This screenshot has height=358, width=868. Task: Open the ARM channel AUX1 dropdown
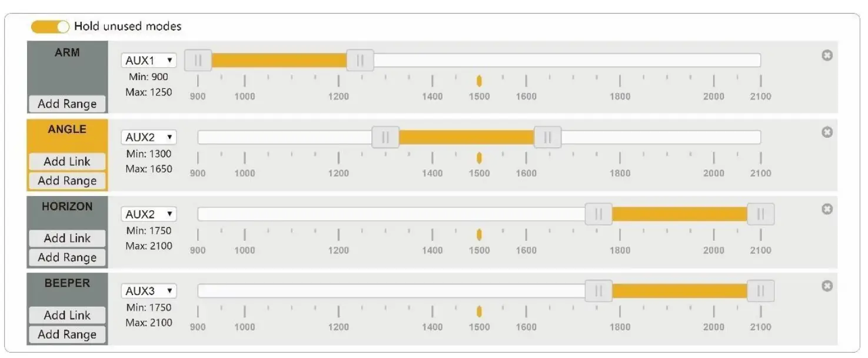pyautogui.click(x=149, y=60)
